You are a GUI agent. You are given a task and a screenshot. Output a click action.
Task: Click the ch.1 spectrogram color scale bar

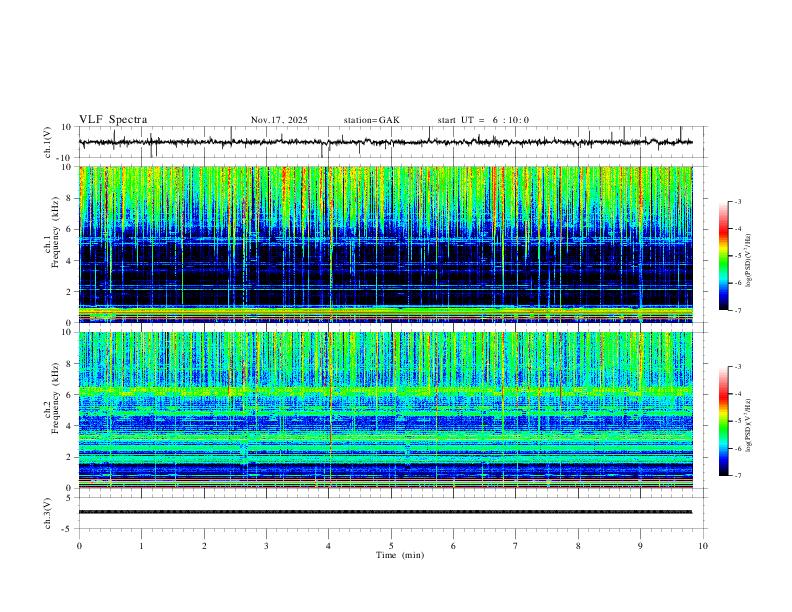tap(724, 256)
